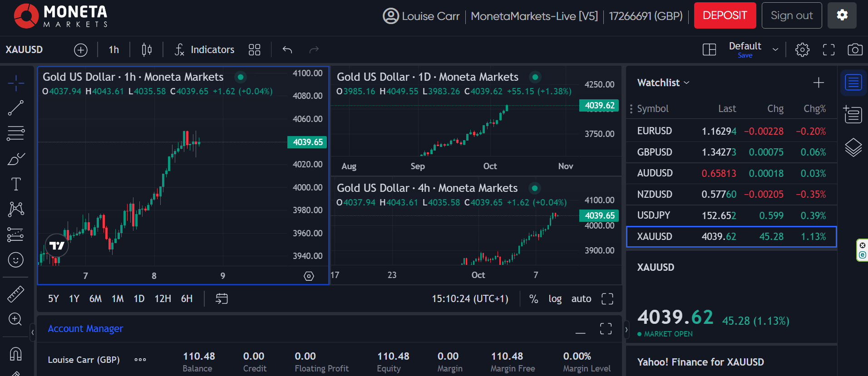Open the Account Manager tab
This screenshot has width=868, height=376.
[x=85, y=328]
